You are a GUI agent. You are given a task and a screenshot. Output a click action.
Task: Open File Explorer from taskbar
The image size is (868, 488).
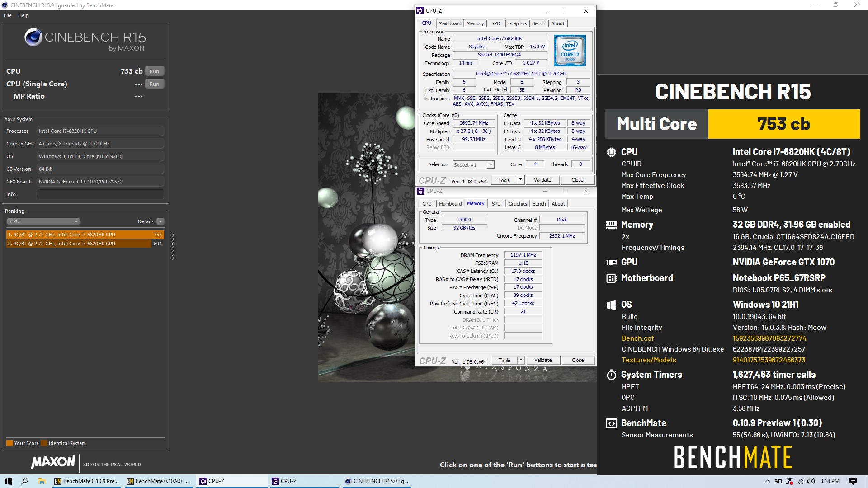coord(42,481)
